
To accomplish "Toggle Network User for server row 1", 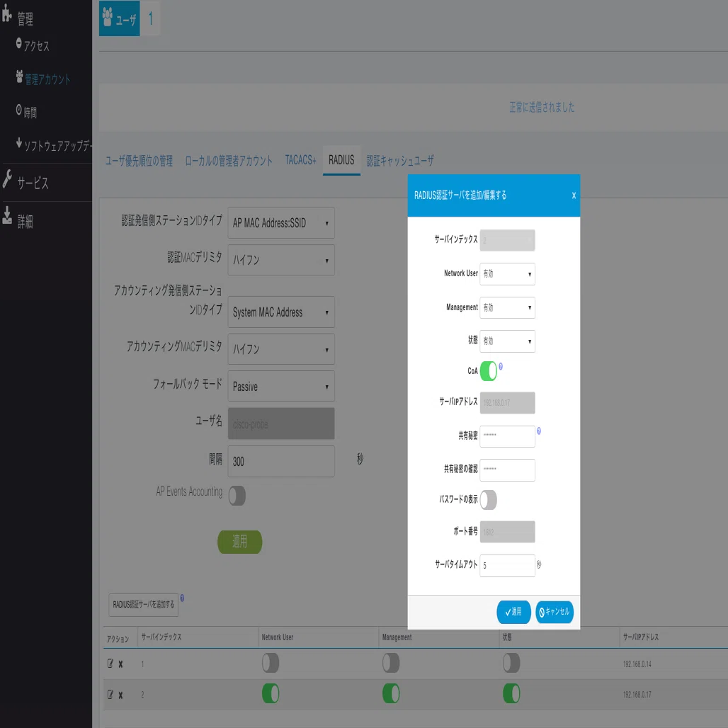I will click(x=271, y=663).
